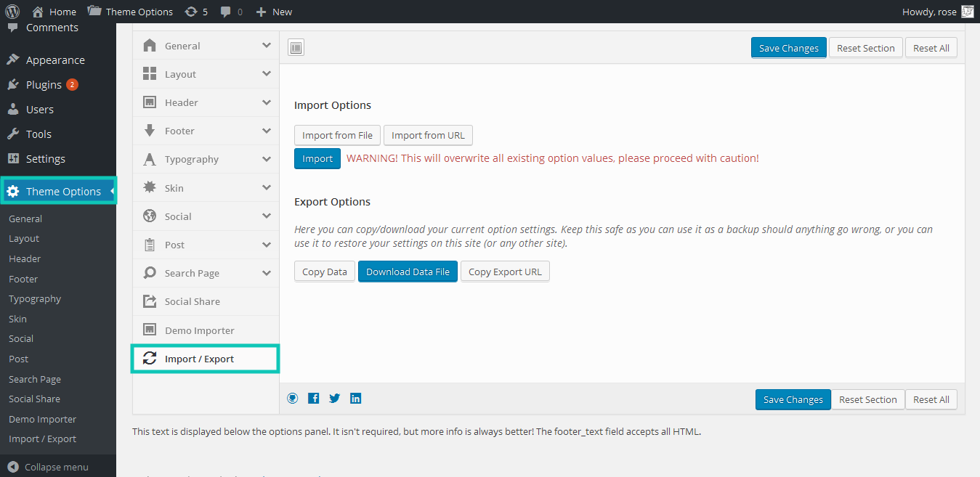Click the user avatar next to Howdy, rose
980x477 pixels.
pyautogui.click(x=967, y=12)
